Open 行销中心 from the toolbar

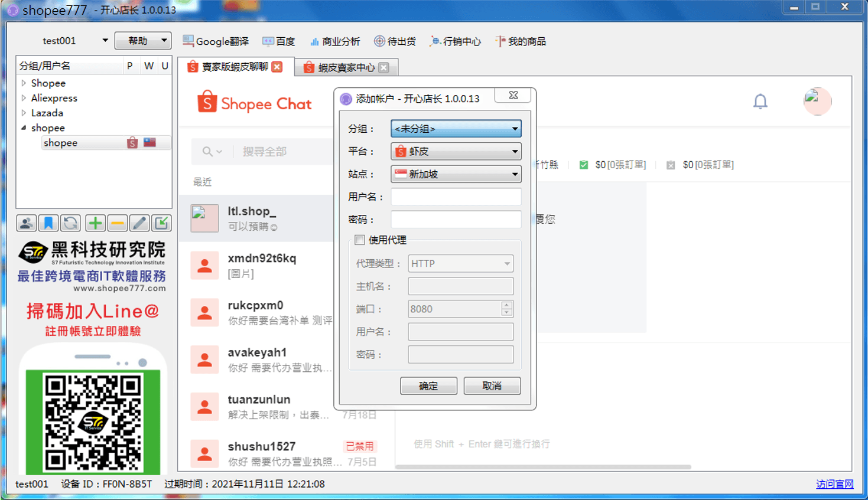455,41
